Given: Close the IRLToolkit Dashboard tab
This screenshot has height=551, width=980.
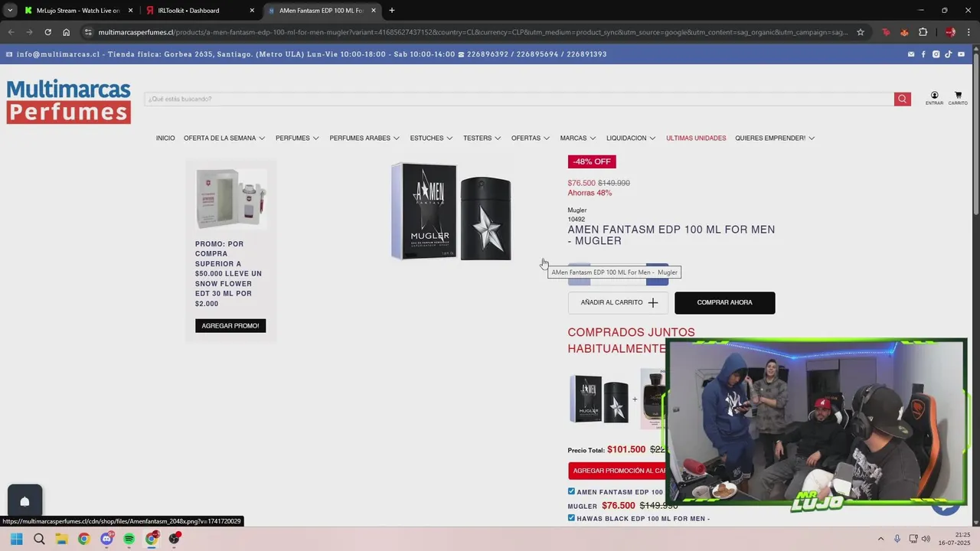Looking at the screenshot, I should point(252,11).
